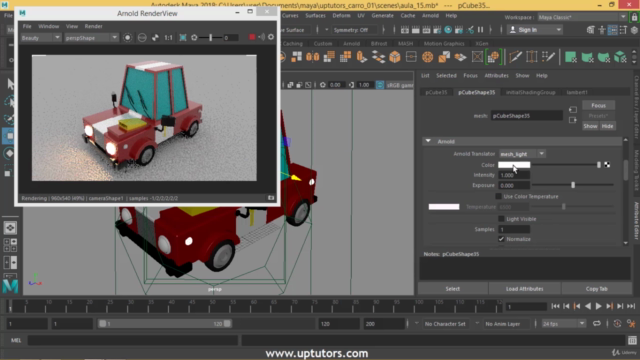
Task: Uncheck the Normalize checkbox
Action: (501, 239)
